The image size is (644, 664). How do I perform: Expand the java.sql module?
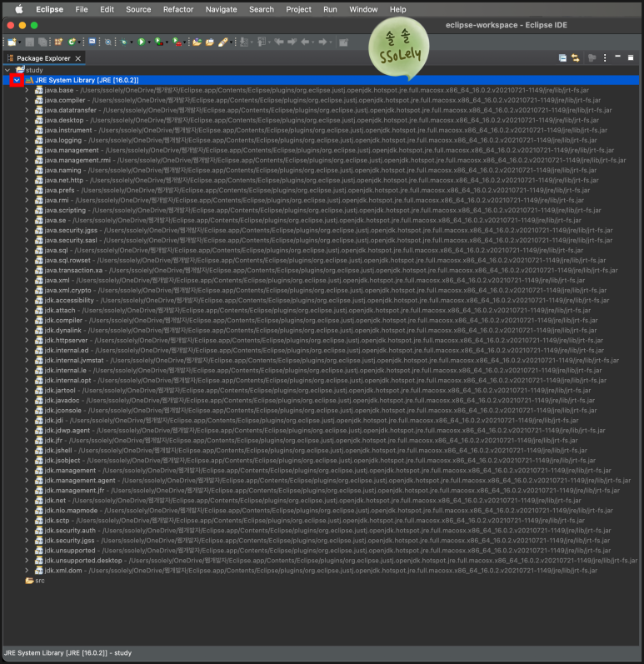click(27, 250)
